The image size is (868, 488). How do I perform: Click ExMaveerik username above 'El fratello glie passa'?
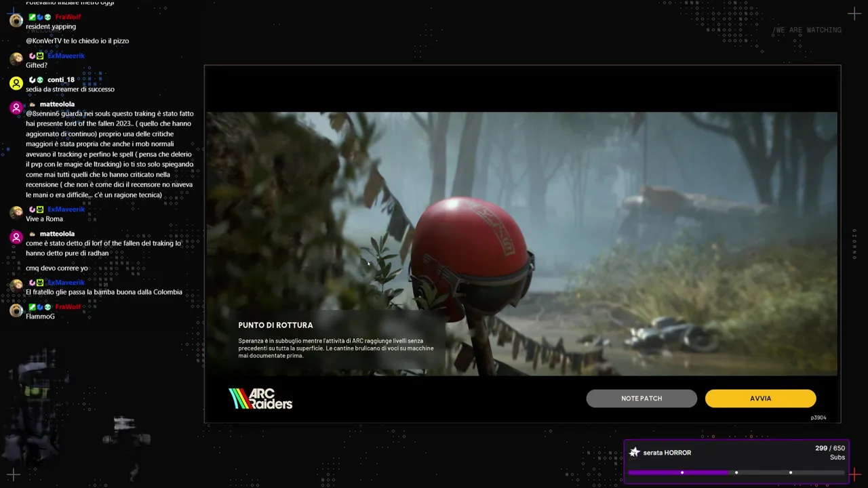tap(66, 283)
